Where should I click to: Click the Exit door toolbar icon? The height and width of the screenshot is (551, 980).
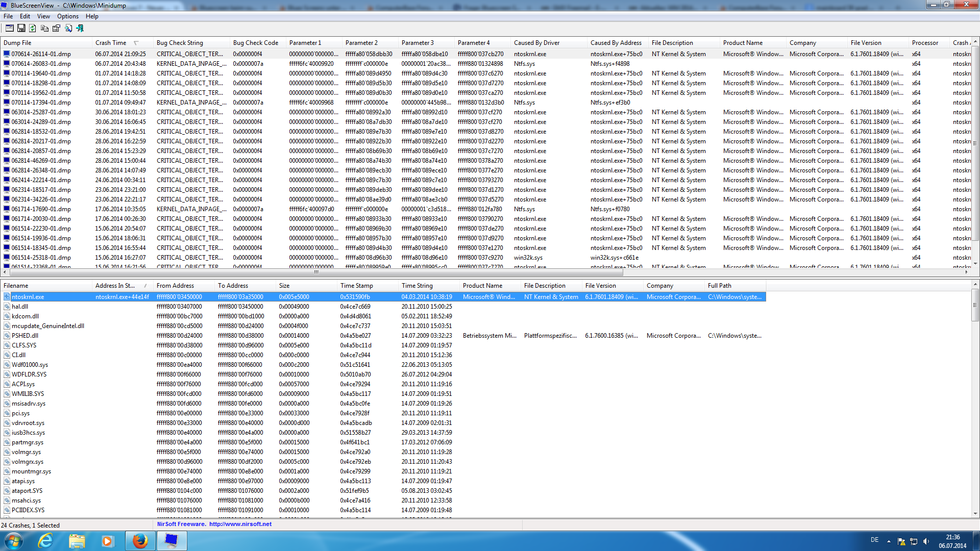80,28
